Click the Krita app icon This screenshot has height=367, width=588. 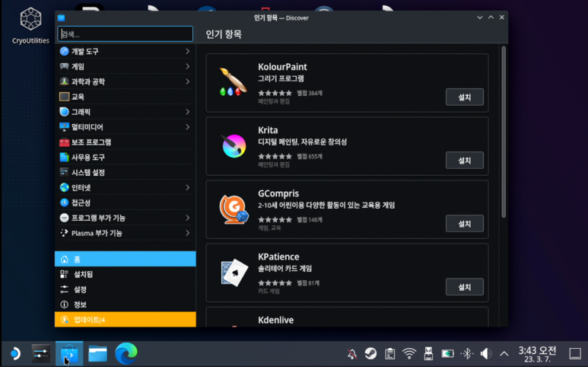point(234,145)
